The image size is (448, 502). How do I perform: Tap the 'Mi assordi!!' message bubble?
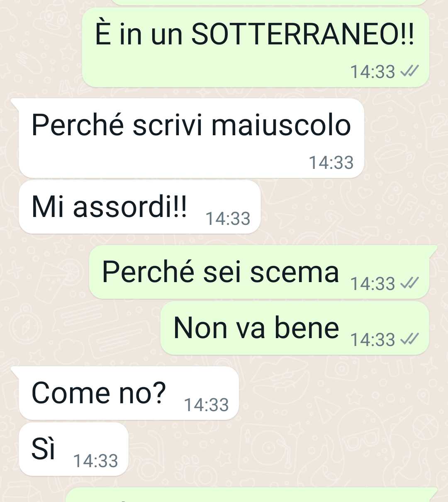(139, 207)
